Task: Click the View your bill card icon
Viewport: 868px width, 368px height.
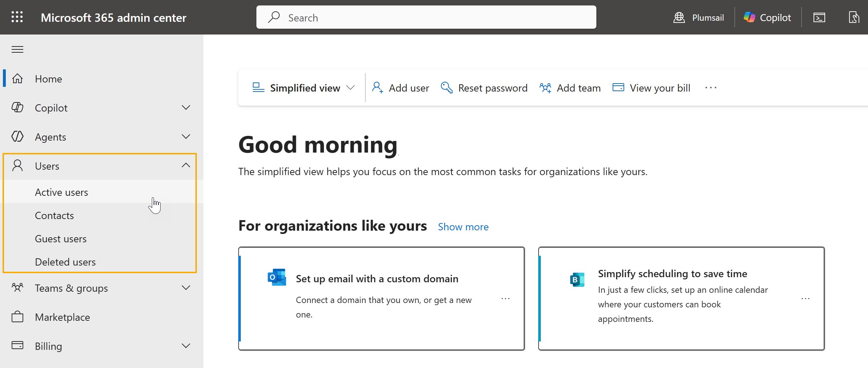Action: tap(618, 87)
